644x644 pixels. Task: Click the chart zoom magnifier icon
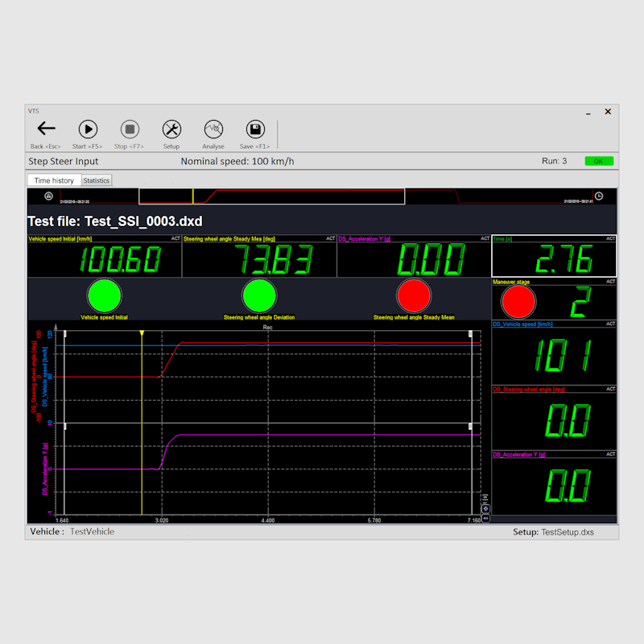point(486,497)
